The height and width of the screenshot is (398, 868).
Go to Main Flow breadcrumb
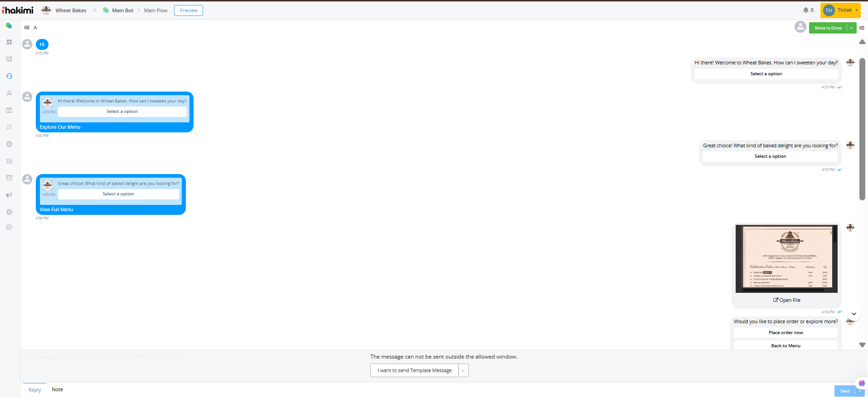tap(156, 10)
